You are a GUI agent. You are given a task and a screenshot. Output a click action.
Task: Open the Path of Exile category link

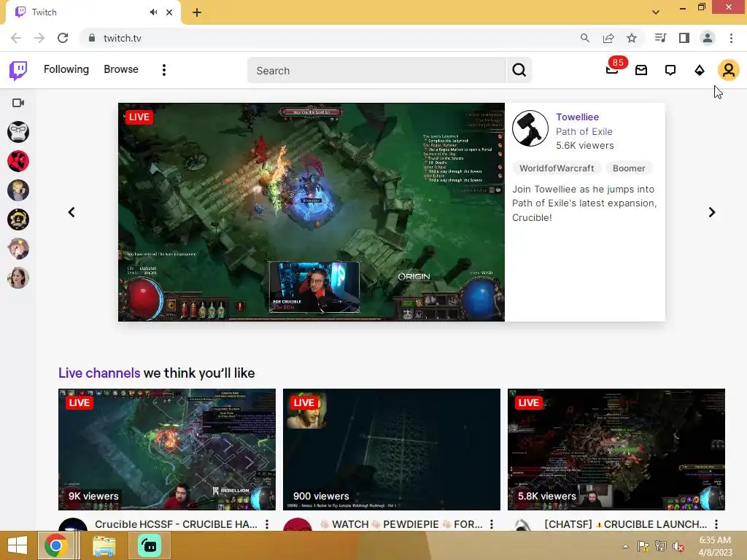click(x=584, y=131)
